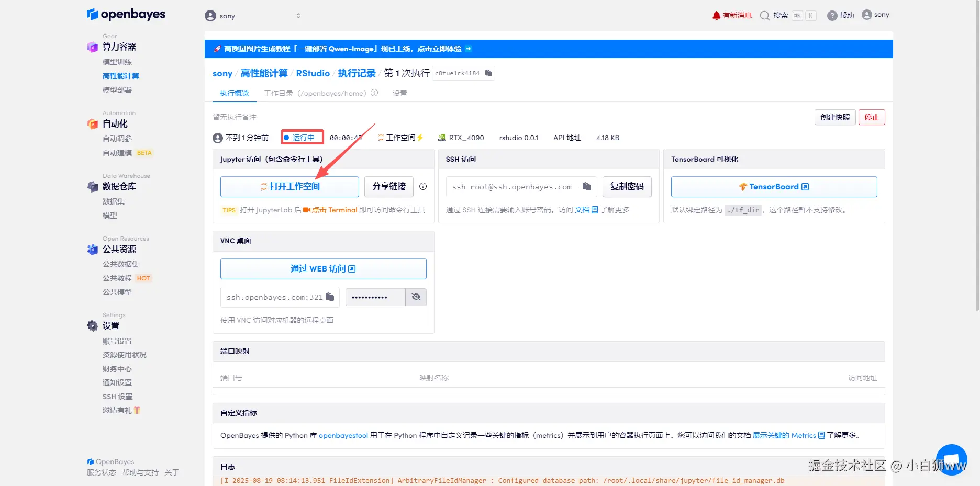980x486 pixels.
Task: Open the sony user avatar menu at top right
Action: click(867, 15)
